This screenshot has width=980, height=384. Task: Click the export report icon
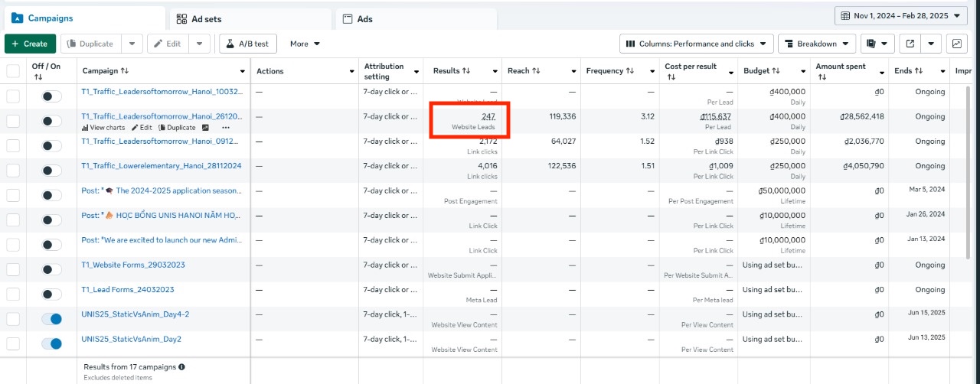(909, 44)
